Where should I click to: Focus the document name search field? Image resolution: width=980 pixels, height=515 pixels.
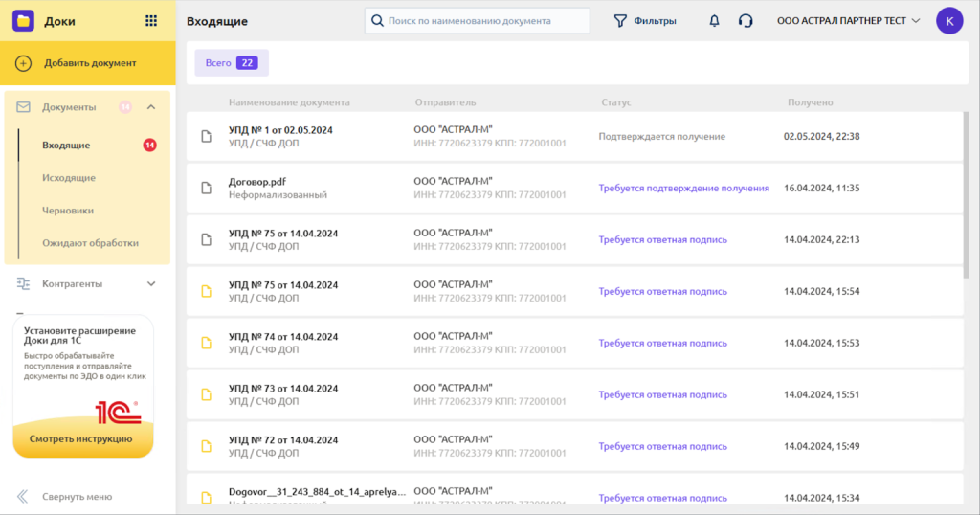point(483,21)
